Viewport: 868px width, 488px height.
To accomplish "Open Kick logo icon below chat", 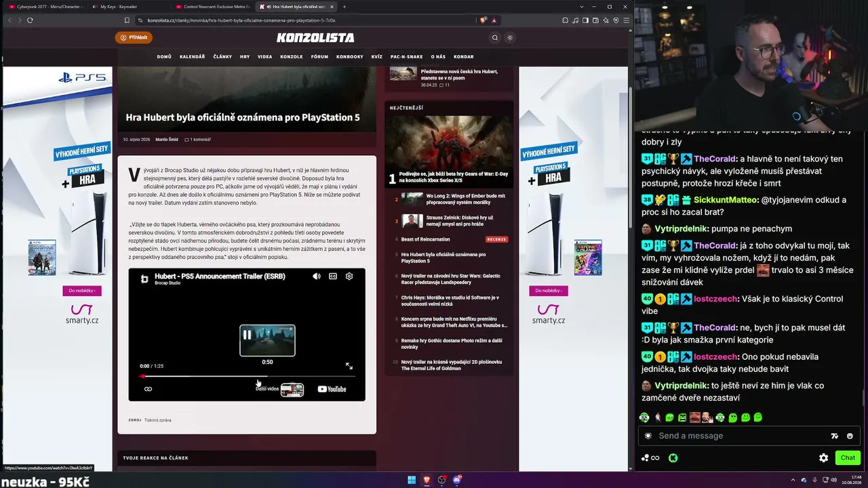I will [x=673, y=457].
